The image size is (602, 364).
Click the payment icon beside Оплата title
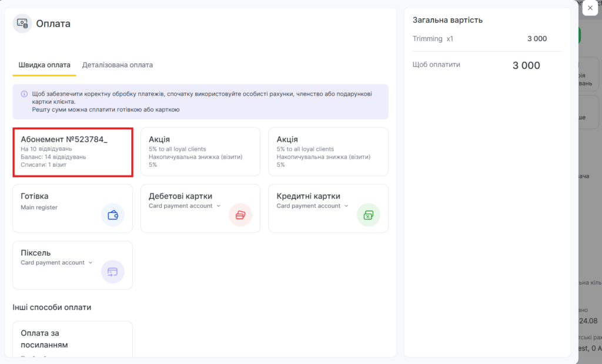(22, 23)
